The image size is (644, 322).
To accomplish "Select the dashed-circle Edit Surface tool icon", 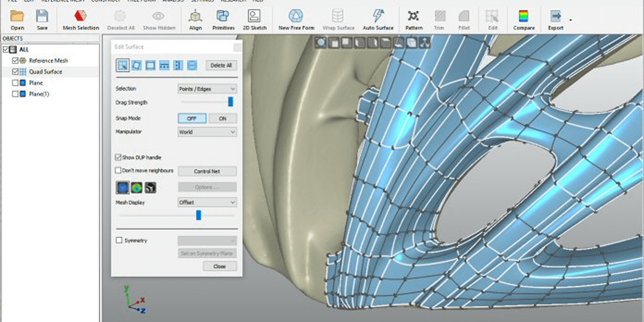I will coord(192,65).
